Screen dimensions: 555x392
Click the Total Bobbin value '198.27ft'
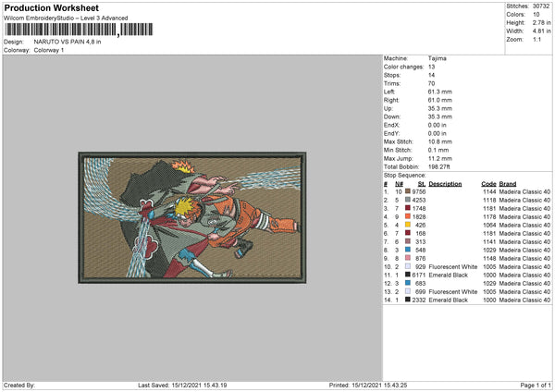coord(438,166)
